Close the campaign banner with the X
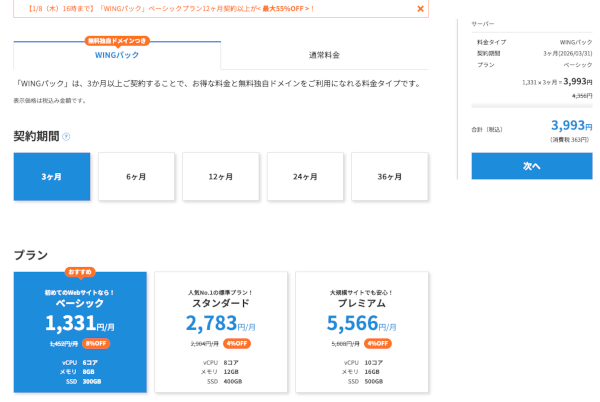 [420, 9]
